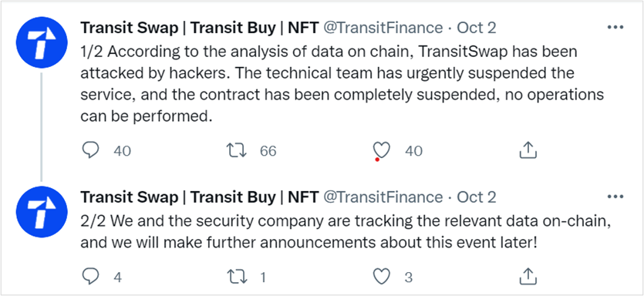644x296 pixels.
Task: Open more options on the second tweet
Action: click(615, 197)
